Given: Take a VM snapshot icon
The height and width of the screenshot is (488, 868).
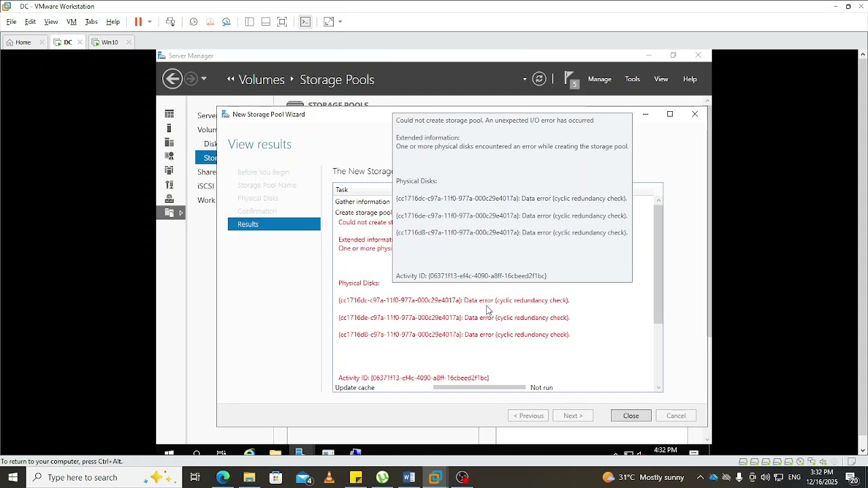Looking at the screenshot, I should click(193, 22).
